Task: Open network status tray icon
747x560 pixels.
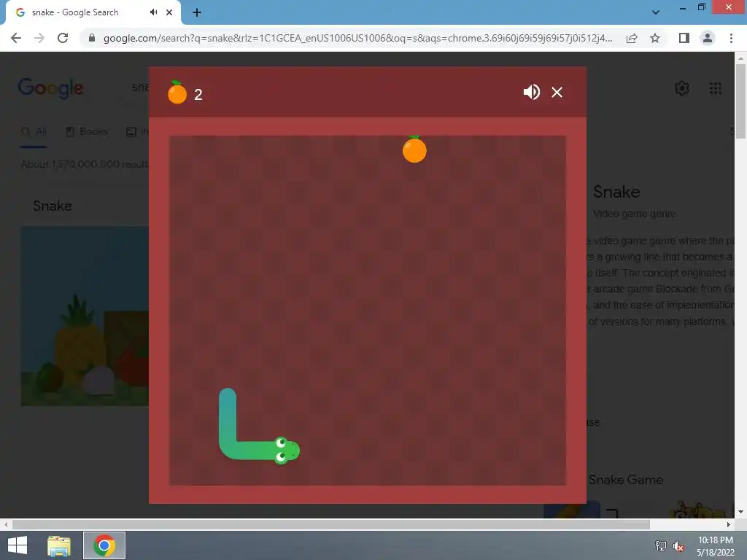Action: (x=660, y=545)
